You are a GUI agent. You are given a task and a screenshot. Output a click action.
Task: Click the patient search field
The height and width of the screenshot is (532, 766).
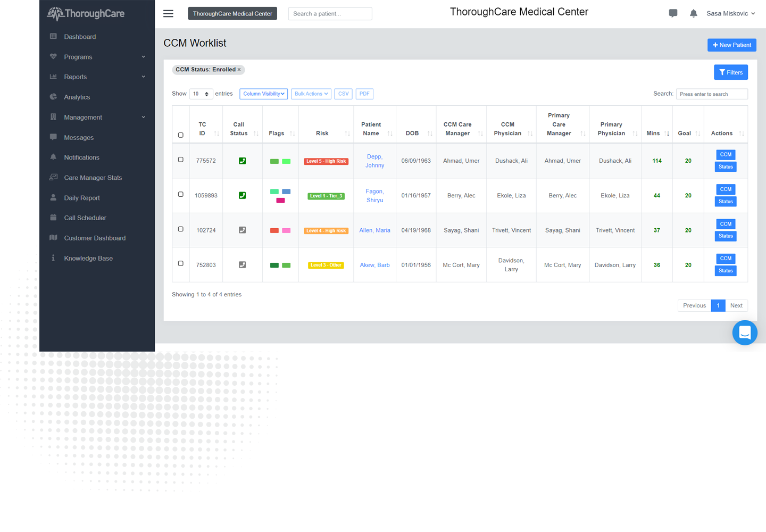point(330,13)
